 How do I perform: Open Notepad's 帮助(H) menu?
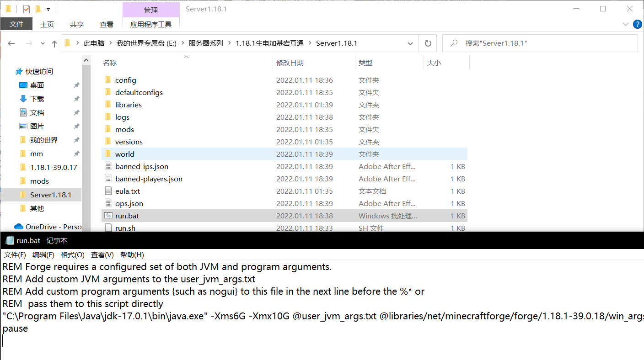pyautogui.click(x=132, y=255)
